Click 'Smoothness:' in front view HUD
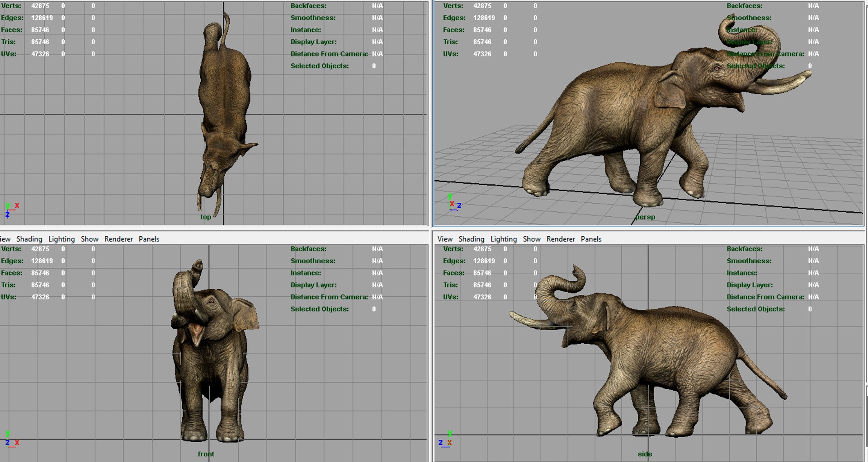 (x=313, y=261)
